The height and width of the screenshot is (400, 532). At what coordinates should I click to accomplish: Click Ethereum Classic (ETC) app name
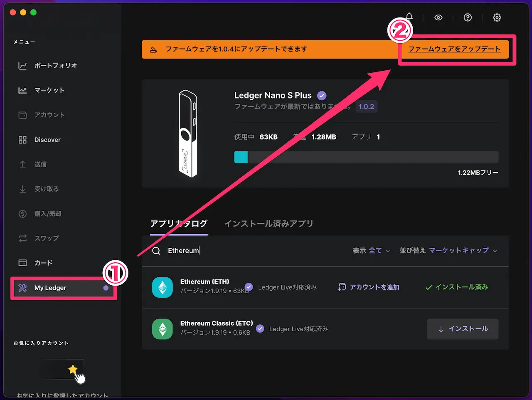(217, 323)
